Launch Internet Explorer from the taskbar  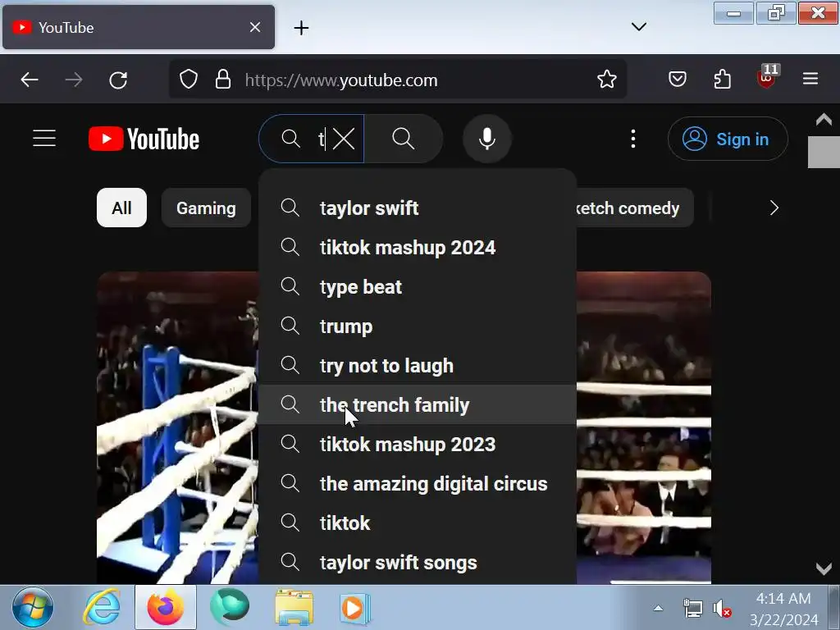pyautogui.click(x=101, y=608)
